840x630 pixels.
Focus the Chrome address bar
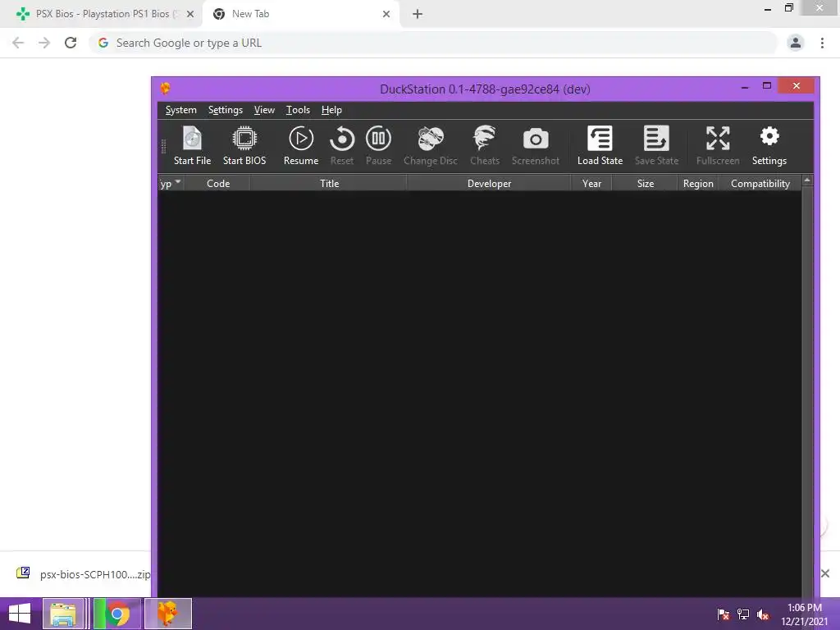433,43
